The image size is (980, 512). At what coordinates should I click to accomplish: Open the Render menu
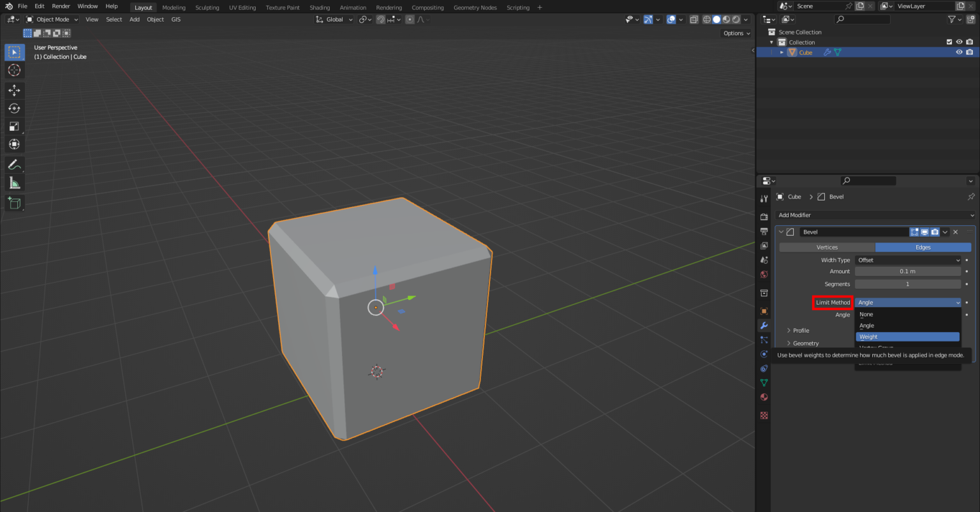click(x=61, y=6)
